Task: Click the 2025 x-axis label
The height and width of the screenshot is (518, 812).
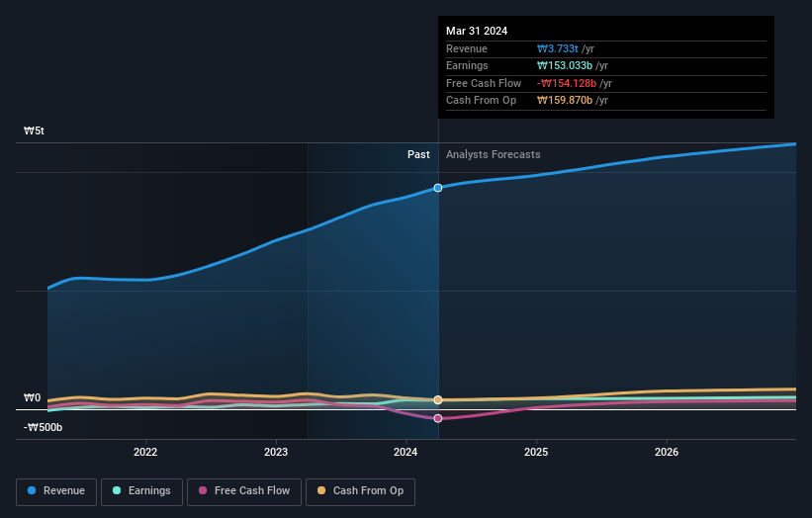Action: click(x=536, y=452)
